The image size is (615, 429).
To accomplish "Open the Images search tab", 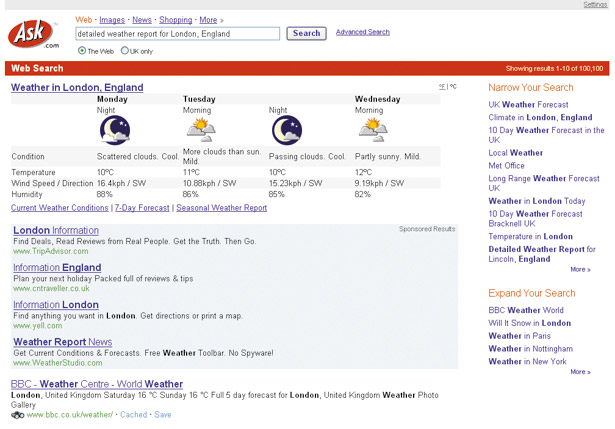I will pyautogui.click(x=112, y=20).
